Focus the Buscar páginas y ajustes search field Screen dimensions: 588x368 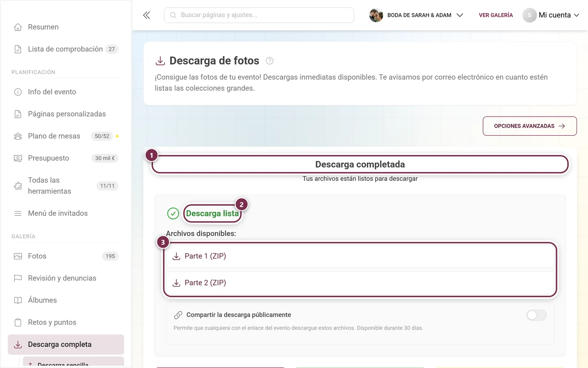259,15
